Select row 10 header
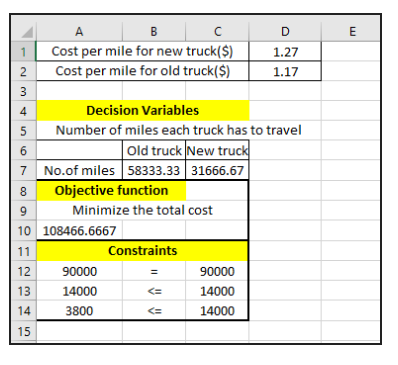This screenshot has height=365, width=398. tap(23, 231)
